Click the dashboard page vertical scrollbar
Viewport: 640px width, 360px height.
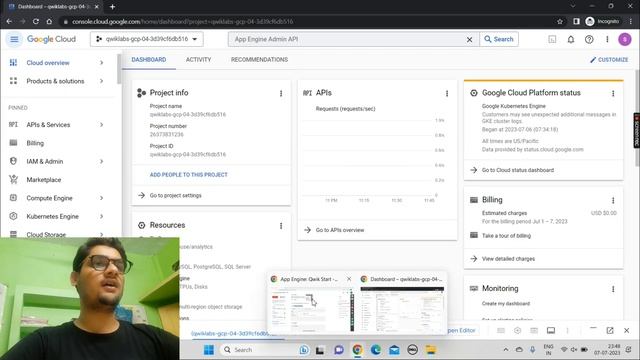point(637,118)
